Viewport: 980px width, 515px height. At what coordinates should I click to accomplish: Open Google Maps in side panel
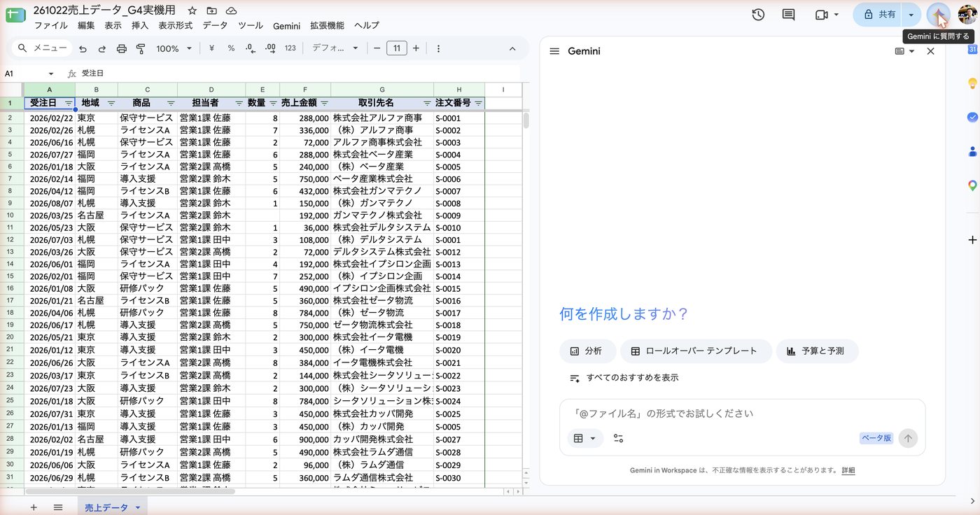(x=972, y=185)
